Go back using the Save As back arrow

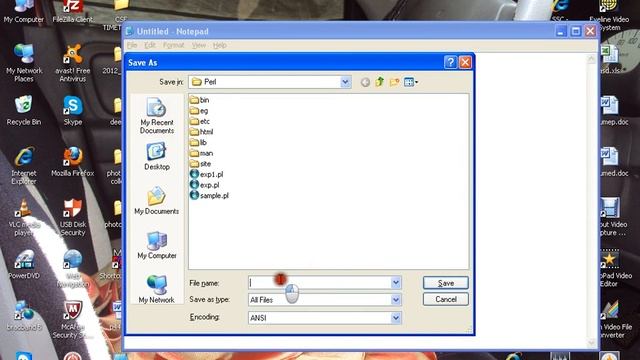click(365, 82)
